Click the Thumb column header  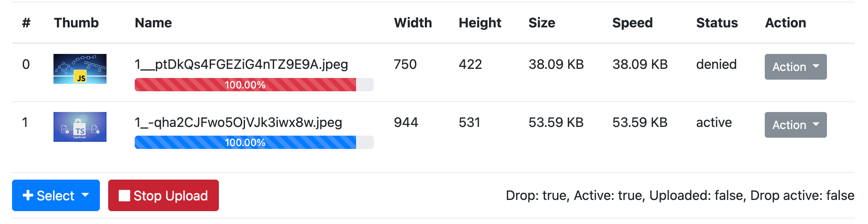point(76,23)
